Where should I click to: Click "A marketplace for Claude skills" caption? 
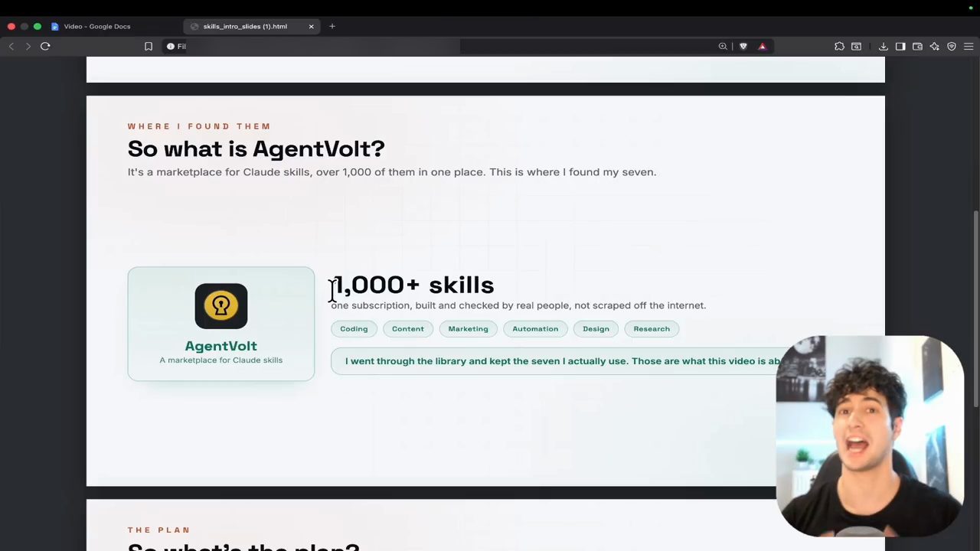(x=221, y=360)
